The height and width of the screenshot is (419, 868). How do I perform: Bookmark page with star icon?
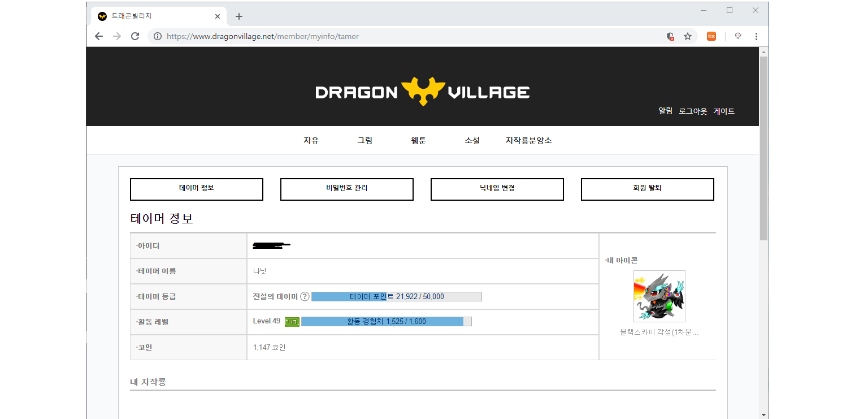[688, 36]
